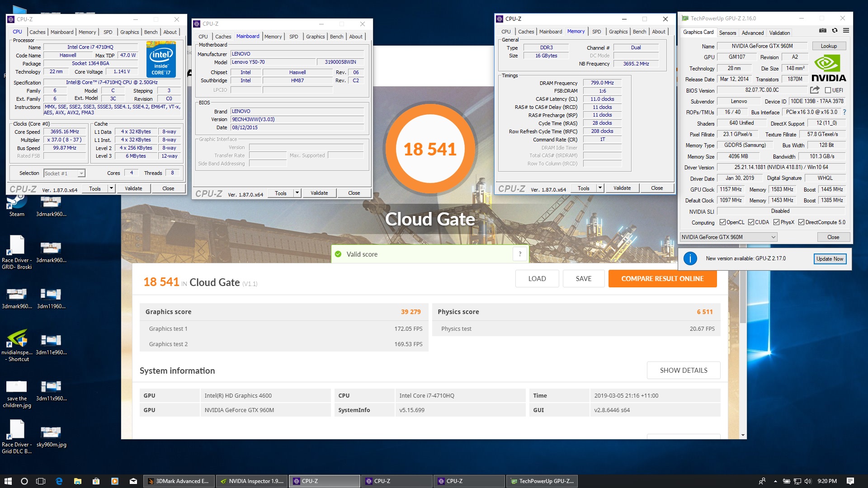
Task: Open the Steam desktop shortcut
Action: point(17,206)
